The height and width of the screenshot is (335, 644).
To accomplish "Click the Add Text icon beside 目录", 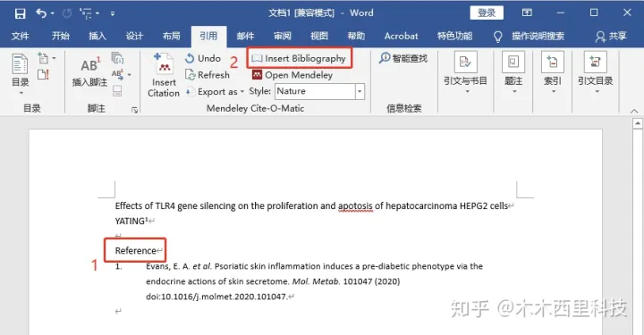I will (x=43, y=58).
